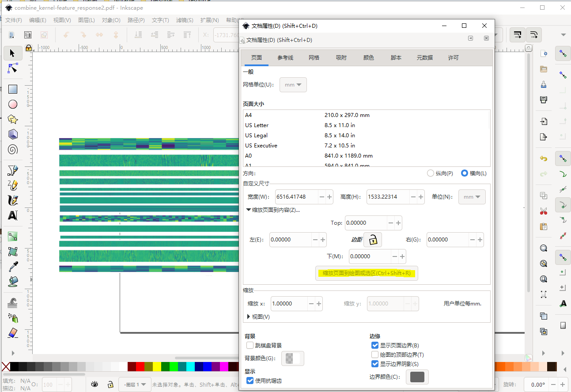The width and height of the screenshot is (571, 392).
Task: Select the Eraser tool
Action: tap(13, 332)
